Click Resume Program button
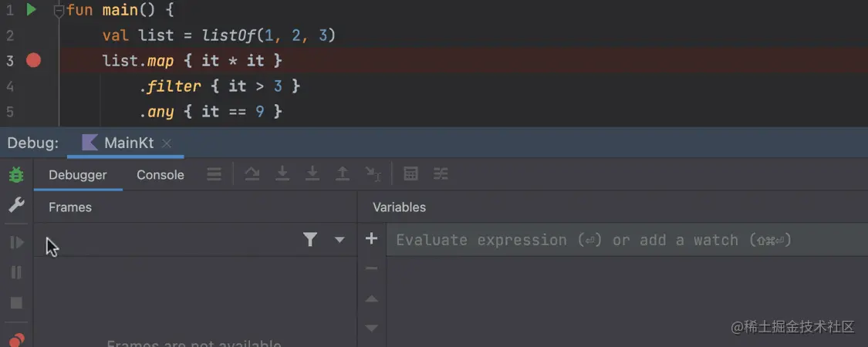This screenshot has height=347, width=868. (x=17, y=242)
